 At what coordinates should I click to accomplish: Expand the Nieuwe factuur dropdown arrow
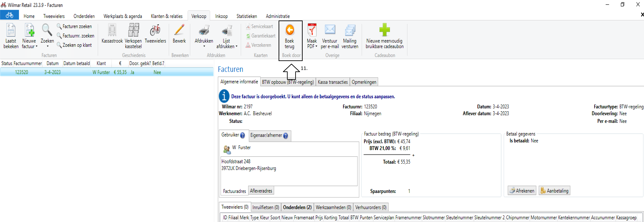tap(37, 46)
